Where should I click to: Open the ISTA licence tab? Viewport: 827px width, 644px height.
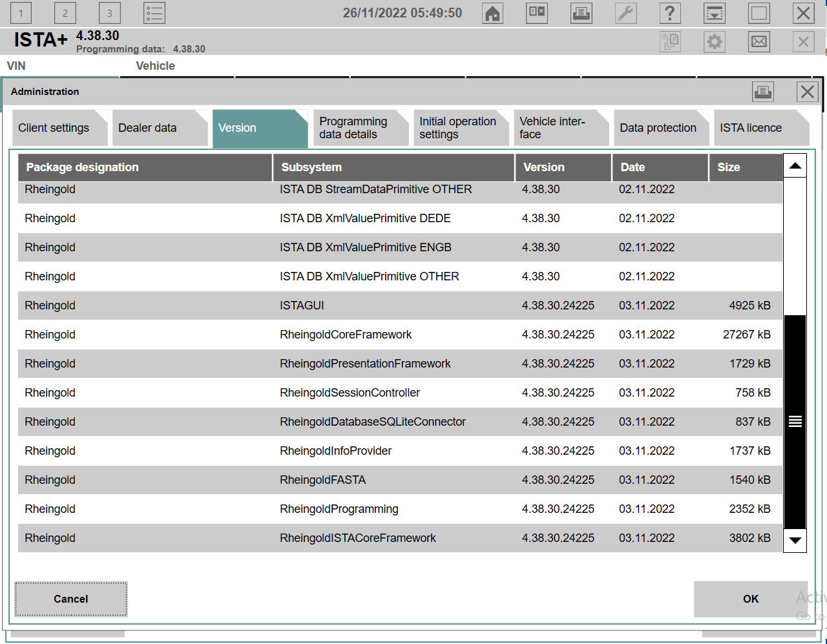(761, 128)
